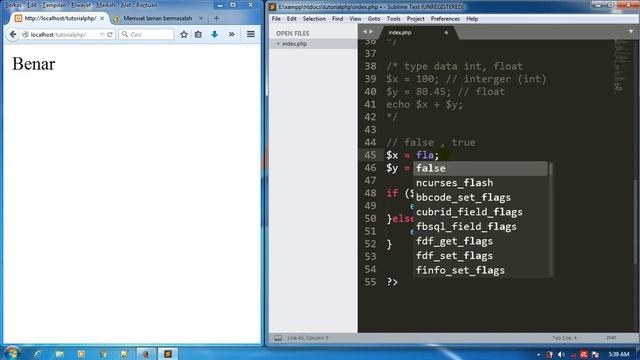Open Firefox downloads arrow
Screen dimensions: 640x360
(x=215, y=35)
